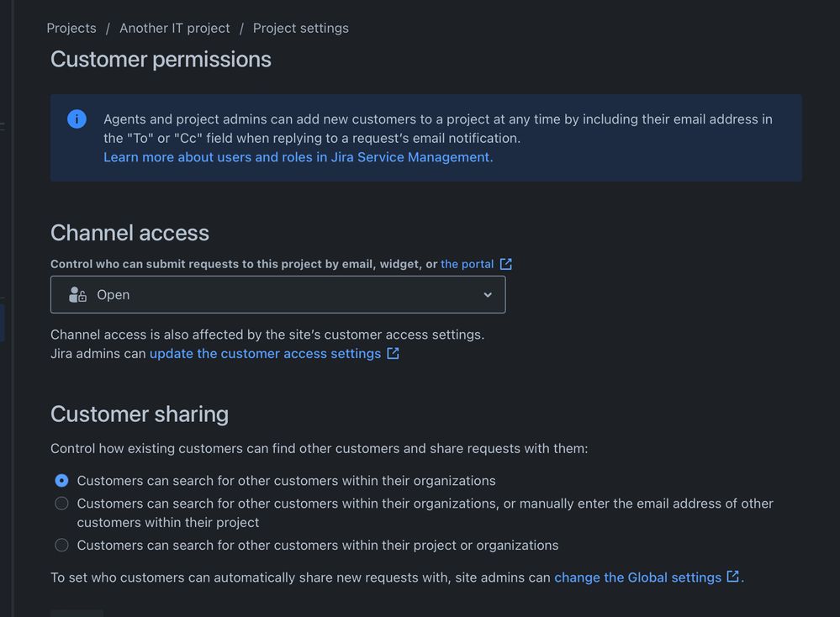Click the partially visible button below Customer sharing
Screen dimensions: 840x617
point(77,613)
